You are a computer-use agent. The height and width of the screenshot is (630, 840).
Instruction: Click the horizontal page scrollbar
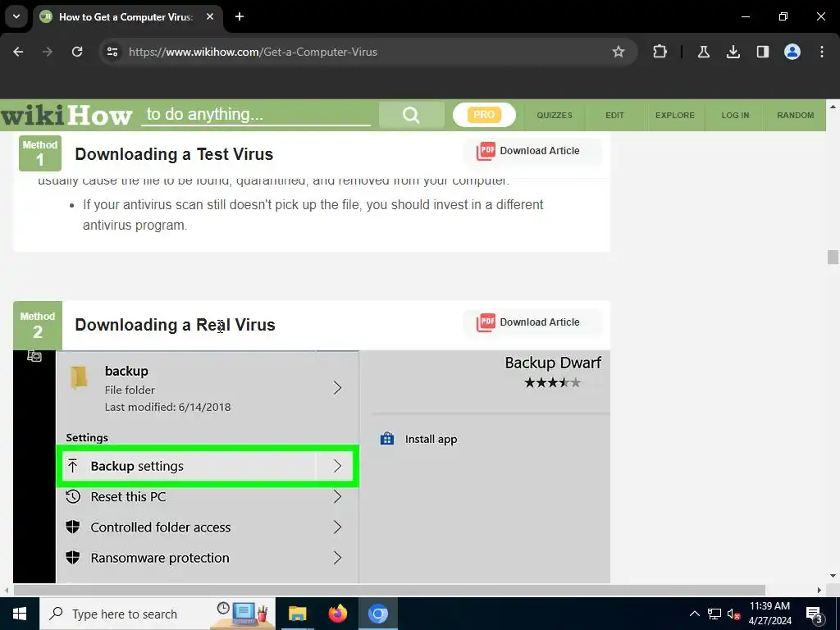coord(390,590)
